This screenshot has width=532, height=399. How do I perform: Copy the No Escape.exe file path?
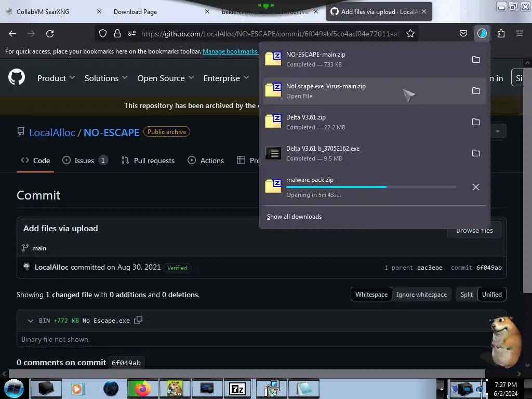click(138, 320)
